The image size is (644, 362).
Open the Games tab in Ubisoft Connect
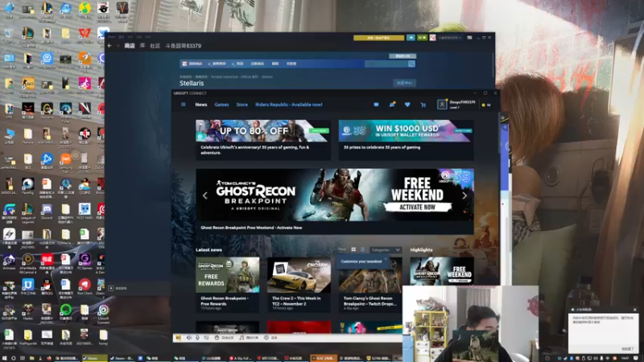221,105
